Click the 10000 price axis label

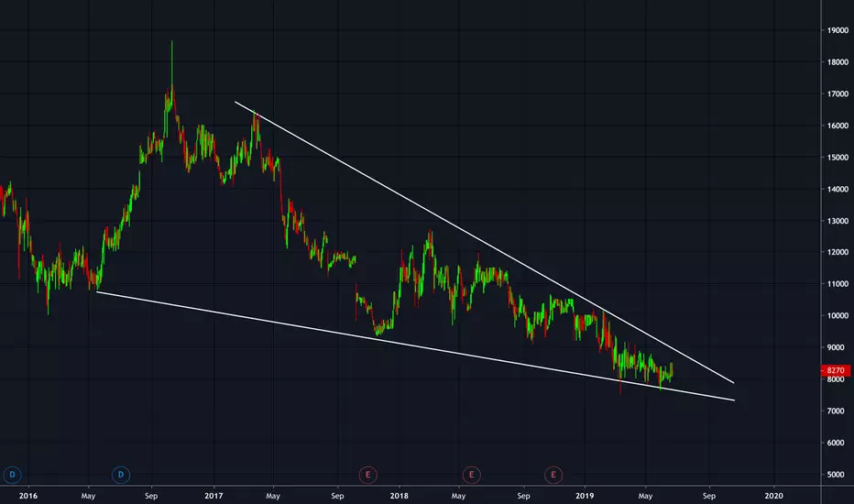pos(838,315)
